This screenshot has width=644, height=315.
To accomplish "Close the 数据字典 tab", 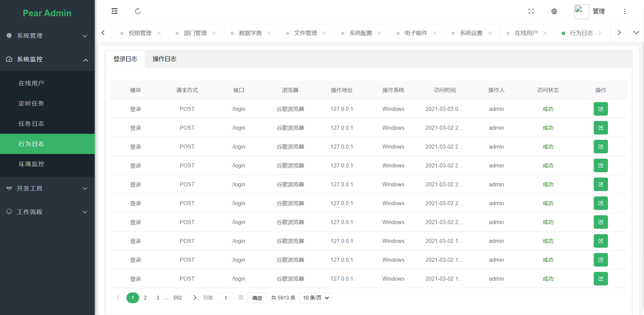I will pyautogui.click(x=269, y=33).
